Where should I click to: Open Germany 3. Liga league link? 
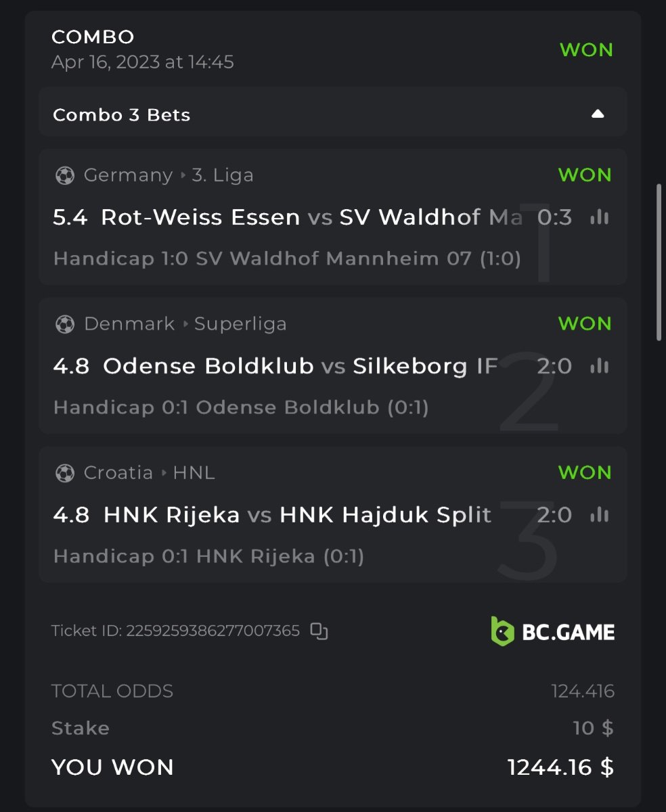(223, 175)
